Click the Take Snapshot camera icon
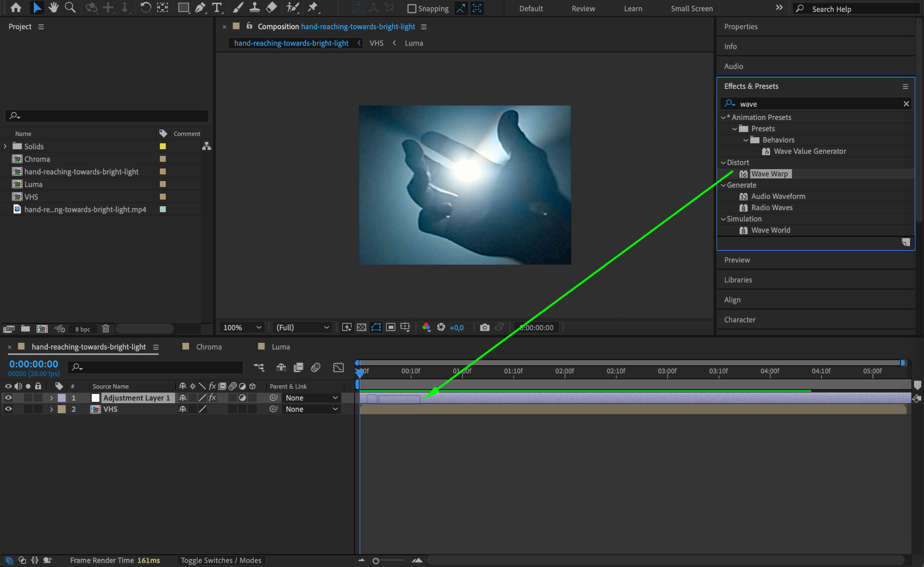 click(x=485, y=327)
